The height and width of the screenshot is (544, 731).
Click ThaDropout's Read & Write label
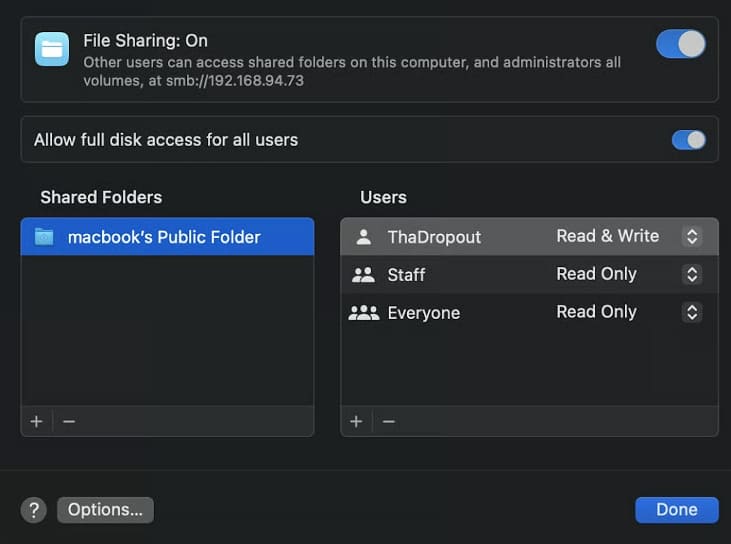pyautogui.click(x=607, y=236)
